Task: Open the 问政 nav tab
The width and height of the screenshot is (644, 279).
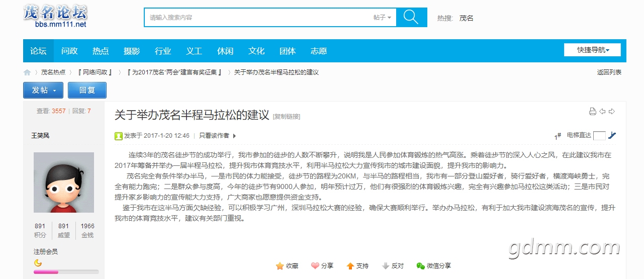Action: tap(69, 51)
